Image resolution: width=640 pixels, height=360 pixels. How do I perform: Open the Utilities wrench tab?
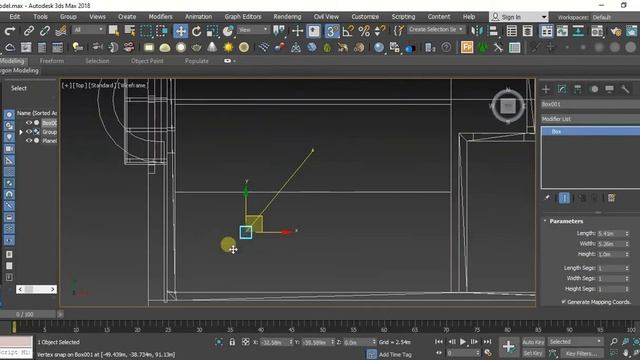click(625, 89)
